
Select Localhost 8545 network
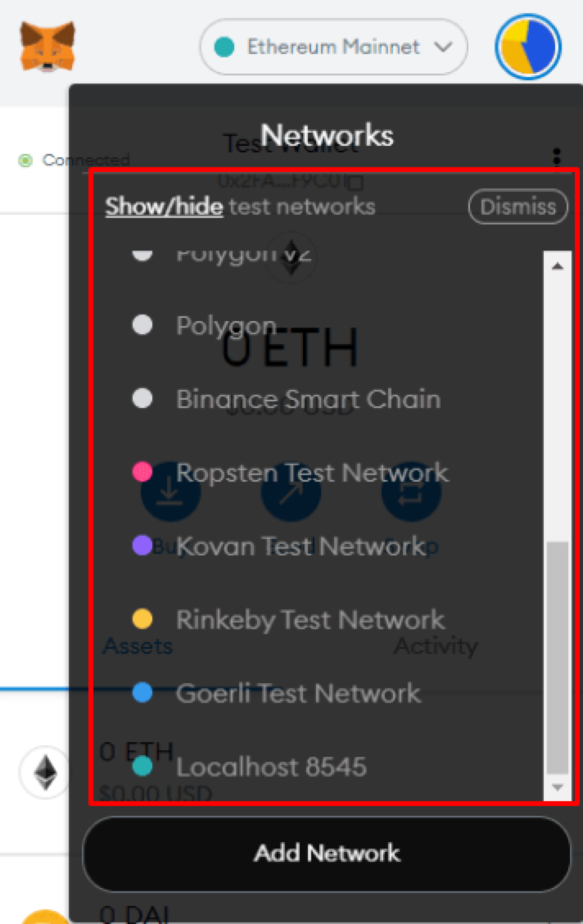pyautogui.click(x=271, y=768)
